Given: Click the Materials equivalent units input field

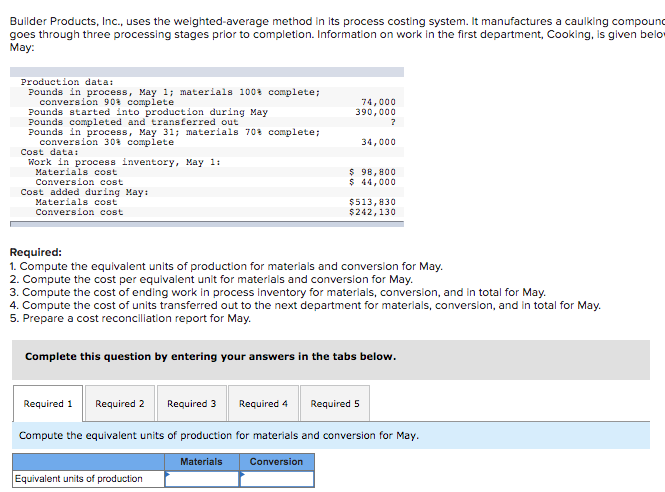Looking at the screenshot, I should [202, 479].
